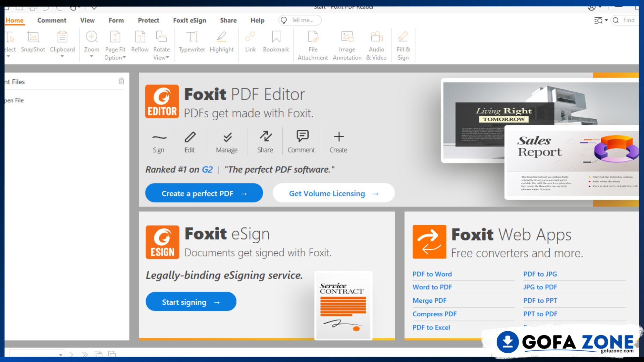Click the Foxit Web Apps logo
The height and width of the screenshot is (362, 644).
429,242
